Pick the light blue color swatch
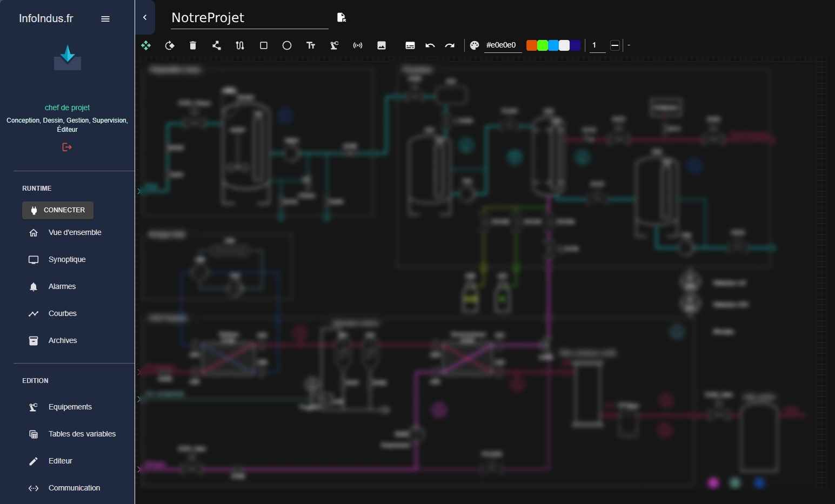 tap(553, 45)
